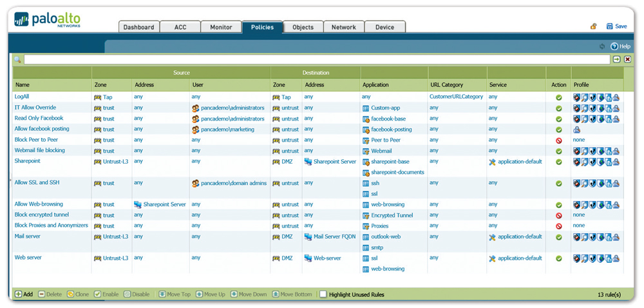Click the green allow icon in the LogAll row
The image size is (644, 308).
click(559, 97)
